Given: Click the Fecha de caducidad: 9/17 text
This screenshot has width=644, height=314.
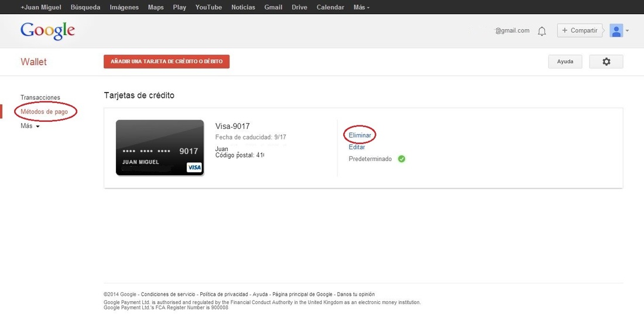Looking at the screenshot, I should (251, 137).
